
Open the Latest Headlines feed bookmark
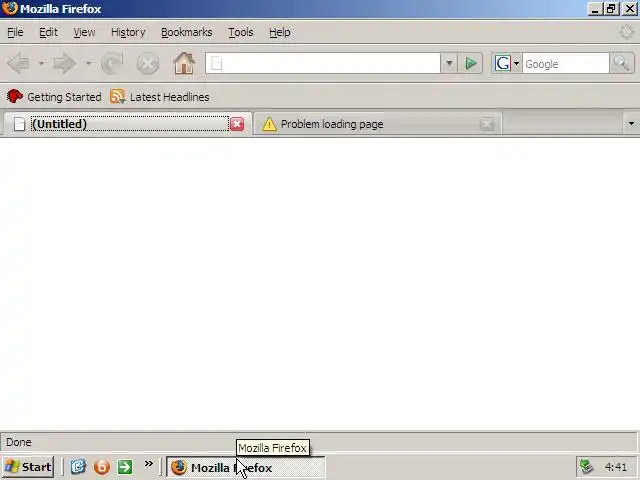tap(160, 97)
